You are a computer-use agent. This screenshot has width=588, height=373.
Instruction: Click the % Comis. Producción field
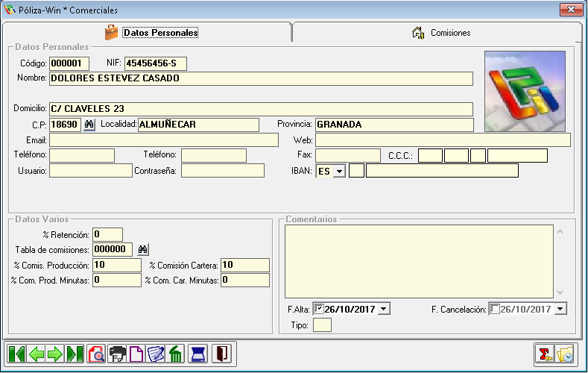click(117, 265)
